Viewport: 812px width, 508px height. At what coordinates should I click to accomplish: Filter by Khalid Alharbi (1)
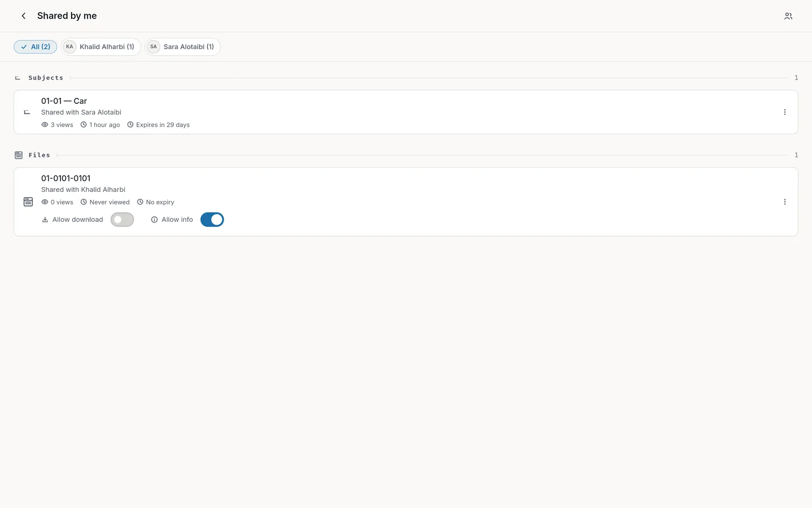click(x=101, y=47)
